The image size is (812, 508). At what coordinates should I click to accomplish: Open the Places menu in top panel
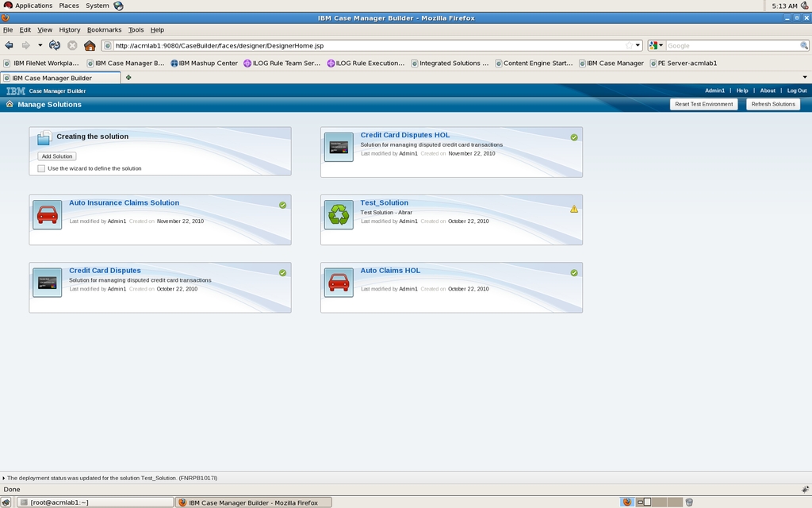(x=69, y=6)
